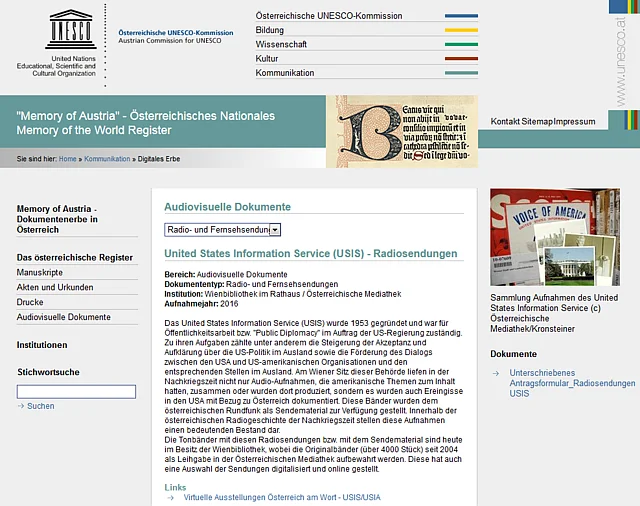640x506 pixels.
Task: Click the teal bar next to Kommunikation
Action: click(461, 73)
